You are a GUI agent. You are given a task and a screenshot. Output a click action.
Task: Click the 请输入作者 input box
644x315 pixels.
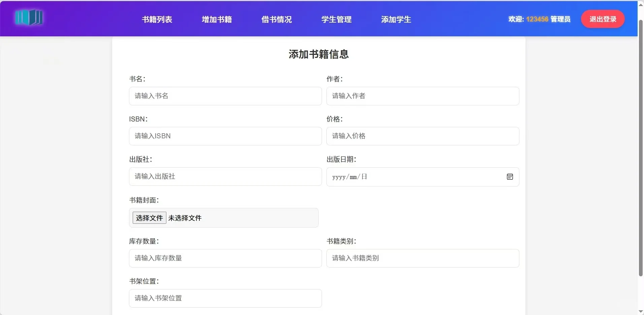[x=422, y=96]
